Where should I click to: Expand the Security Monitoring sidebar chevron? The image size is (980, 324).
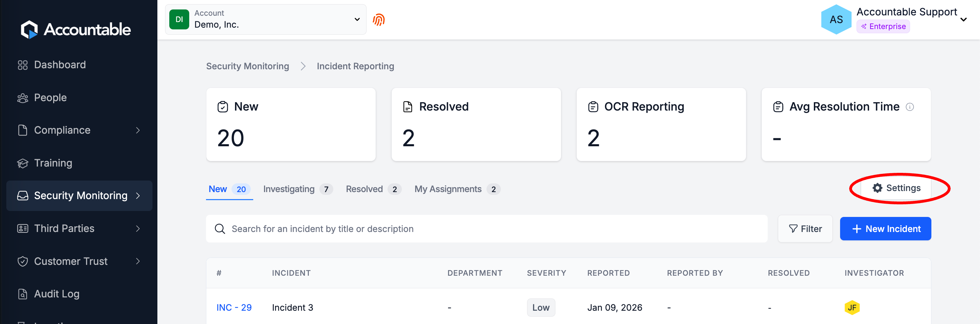tap(138, 196)
